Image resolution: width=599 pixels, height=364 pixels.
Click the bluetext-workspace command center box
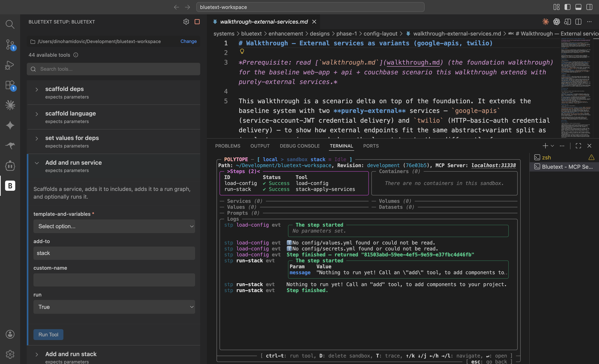pos(310,7)
